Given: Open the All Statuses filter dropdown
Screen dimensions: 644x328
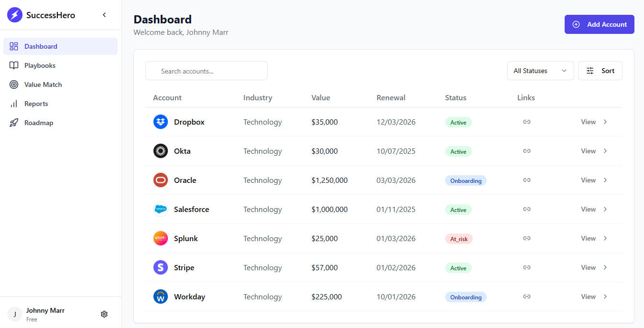Looking at the screenshot, I should click(540, 71).
